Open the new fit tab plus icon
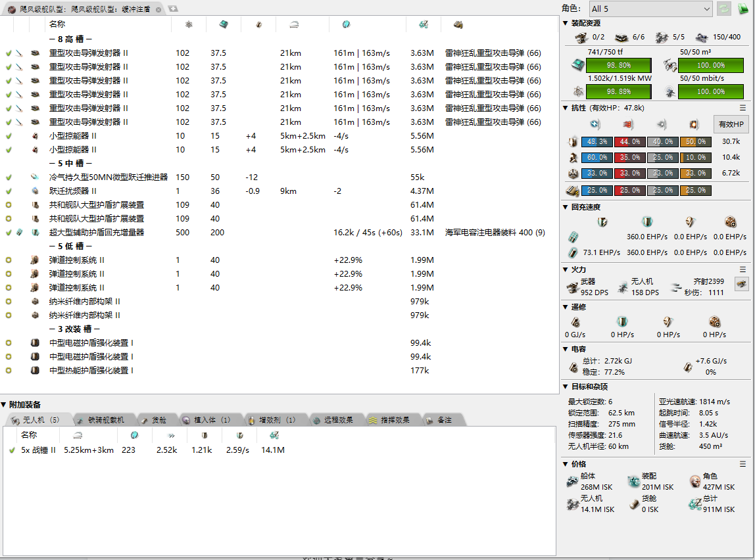755x560 pixels. [x=172, y=9]
